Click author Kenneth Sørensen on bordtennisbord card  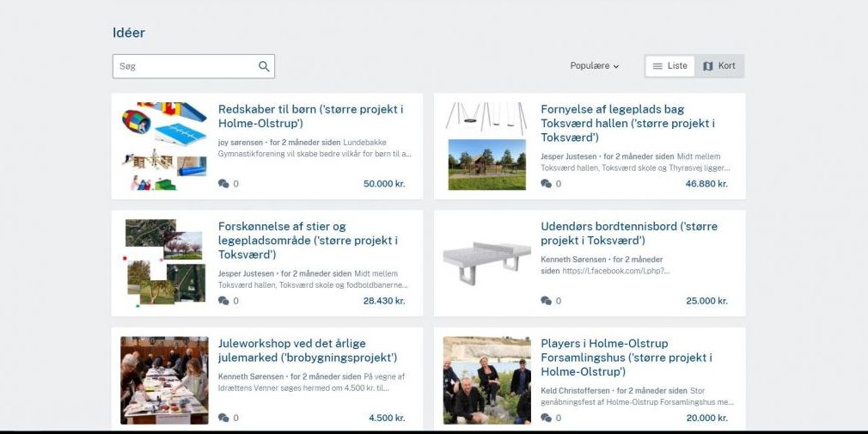[573, 260]
